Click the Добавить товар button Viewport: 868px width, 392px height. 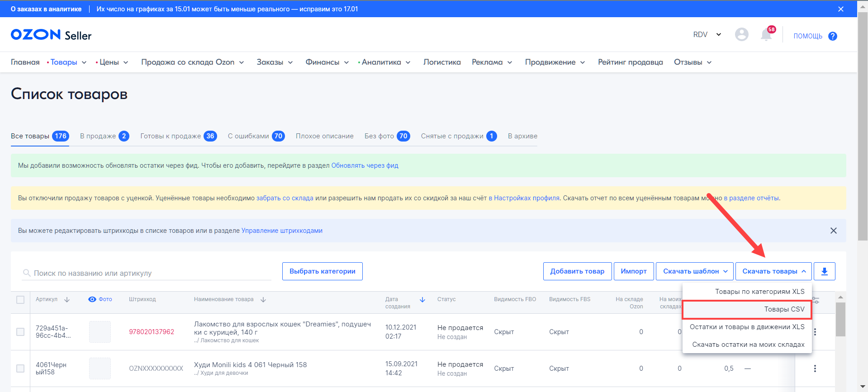(x=577, y=271)
